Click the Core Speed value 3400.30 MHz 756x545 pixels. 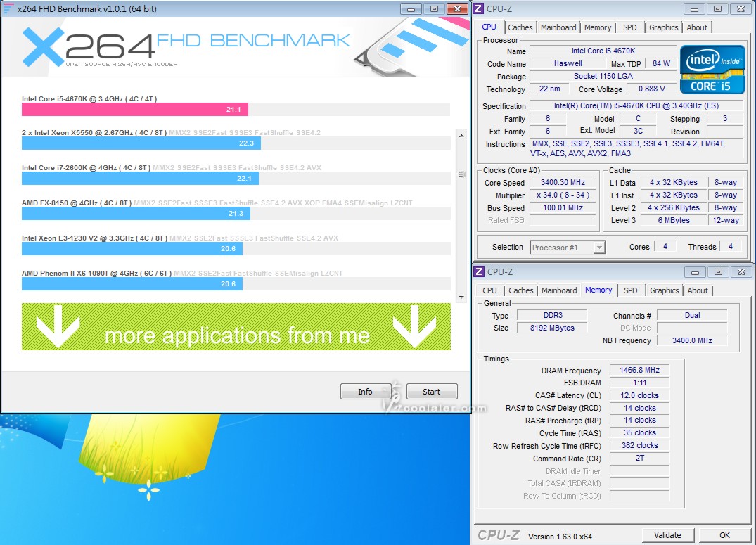(x=563, y=182)
